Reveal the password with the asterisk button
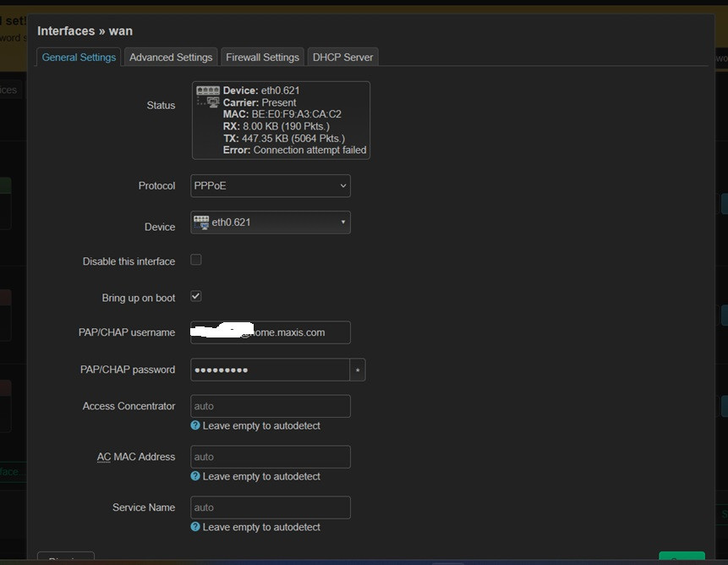The height and width of the screenshot is (565, 728). tap(358, 370)
